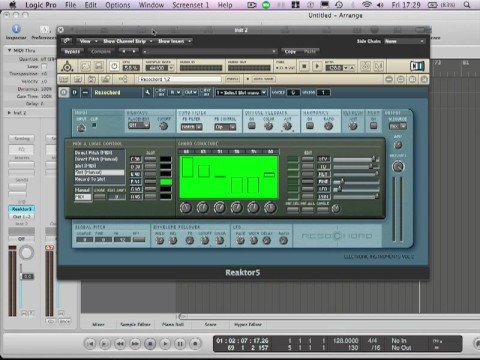Image resolution: width=480 pixels, height=360 pixels.
Task: Open the Select Slot snapshot dropdown
Action: (x=241, y=93)
